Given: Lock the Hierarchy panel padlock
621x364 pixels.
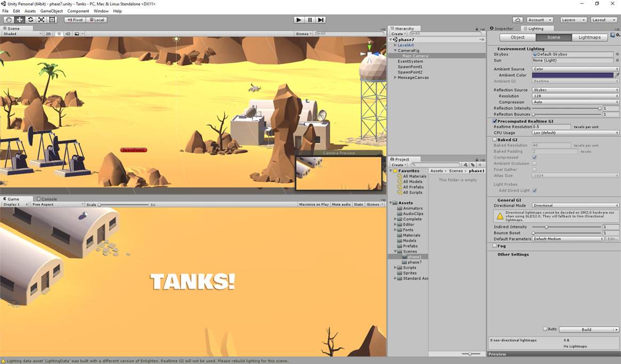Looking at the screenshot, I should coord(477,29).
